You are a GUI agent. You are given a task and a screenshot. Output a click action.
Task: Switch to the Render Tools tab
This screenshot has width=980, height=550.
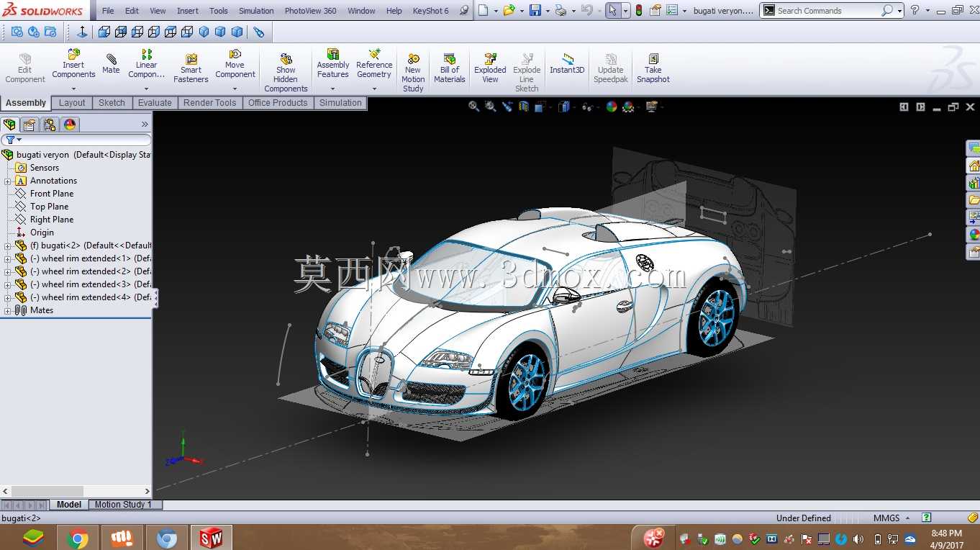pyautogui.click(x=209, y=103)
